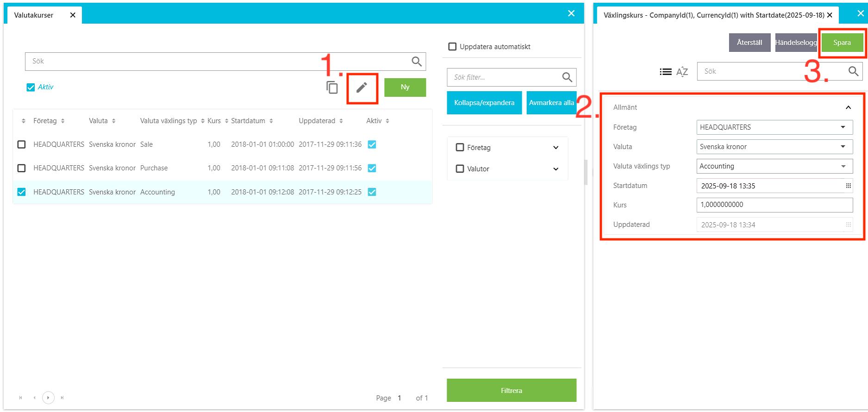The image size is (868, 412).
Task: Click the magnifier in the Sök filter box
Action: [567, 77]
